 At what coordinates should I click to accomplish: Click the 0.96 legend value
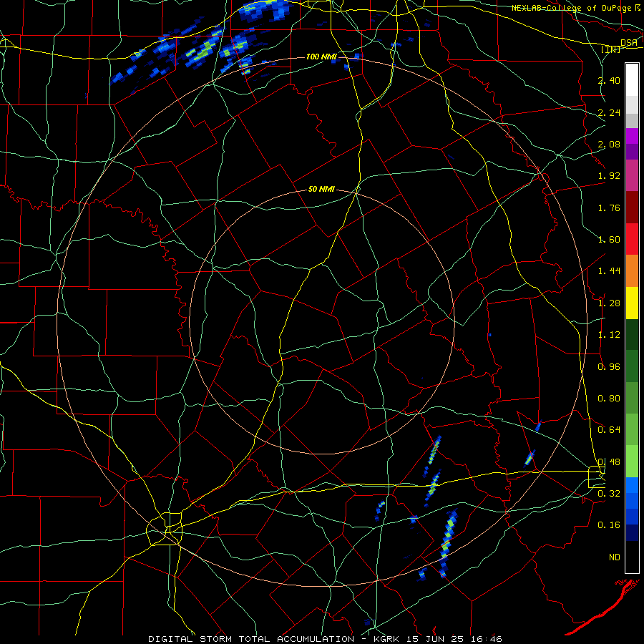[x=609, y=367]
